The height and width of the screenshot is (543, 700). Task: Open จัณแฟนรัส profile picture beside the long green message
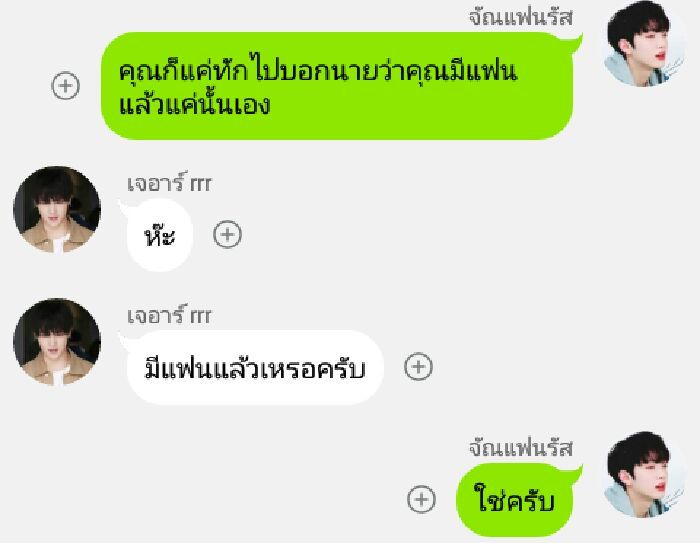coord(644,43)
